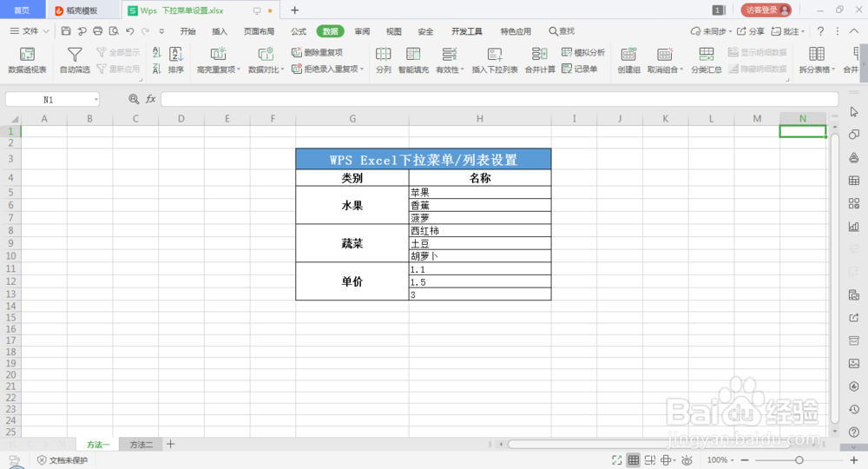Open the 文件 file menu dropdown
The image size is (868, 469).
click(x=30, y=31)
